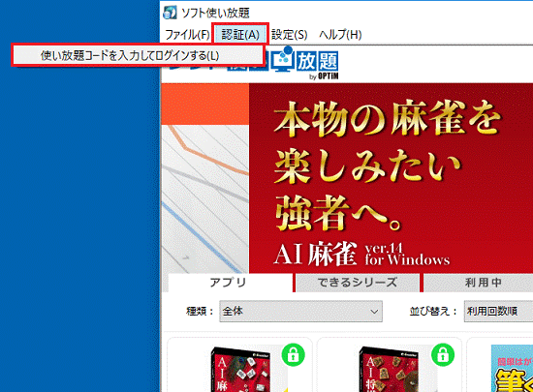Switch to the 利用中 tab
The image size is (533, 392).
[x=480, y=283]
